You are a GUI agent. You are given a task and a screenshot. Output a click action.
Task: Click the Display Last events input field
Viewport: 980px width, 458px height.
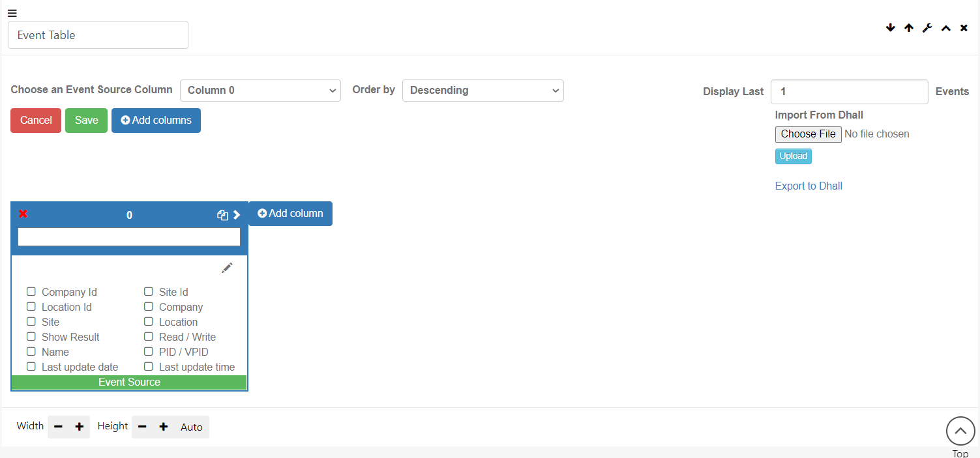pos(849,91)
